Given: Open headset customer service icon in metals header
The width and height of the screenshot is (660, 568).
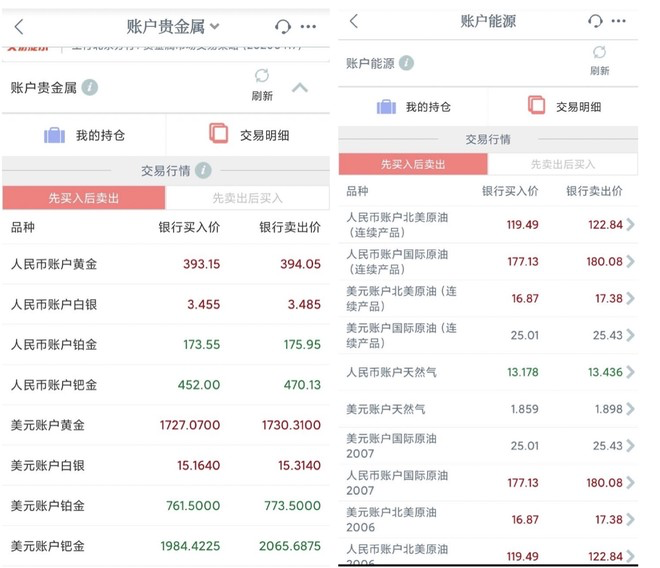Looking at the screenshot, I should (283, 26).
